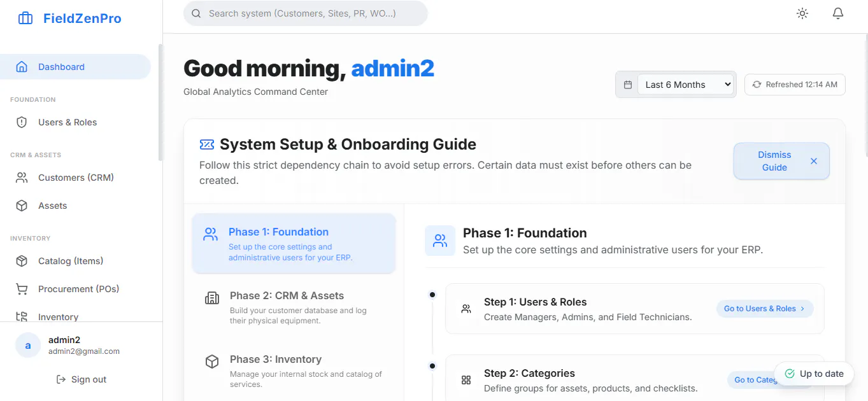Image resolution: width=868 pixels, height=401 pixels.
Task: Click the Dashboard home icon in sidebar
Action: (22, 67)
